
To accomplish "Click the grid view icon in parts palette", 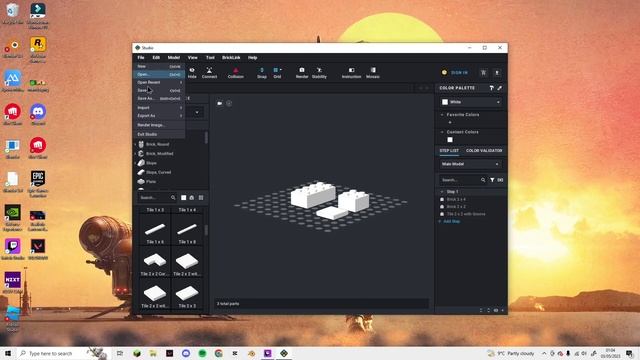I will point(201,198).
